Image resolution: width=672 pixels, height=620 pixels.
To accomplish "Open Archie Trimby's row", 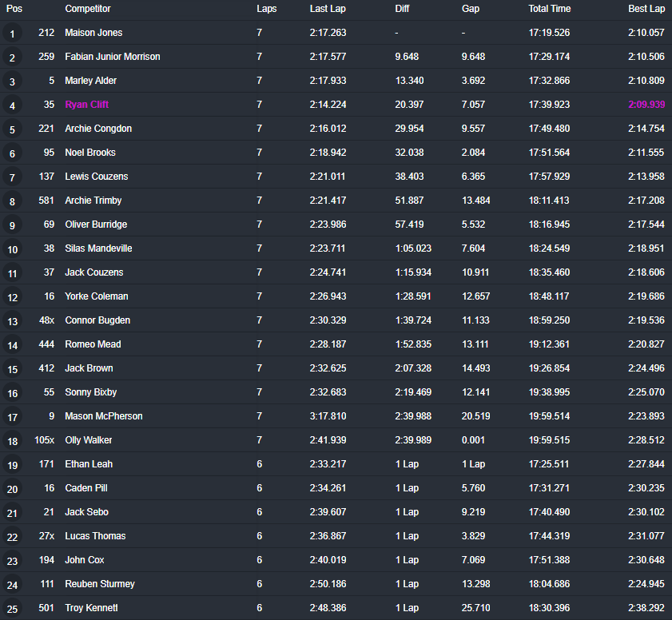I will [93, 201].
